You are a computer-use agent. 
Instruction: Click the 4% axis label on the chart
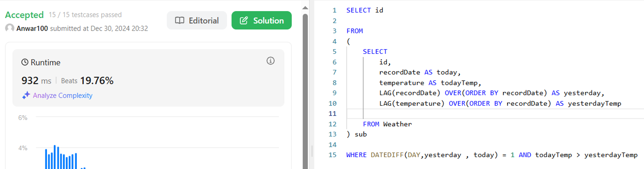pyautogui.click(x=23, y=148)
